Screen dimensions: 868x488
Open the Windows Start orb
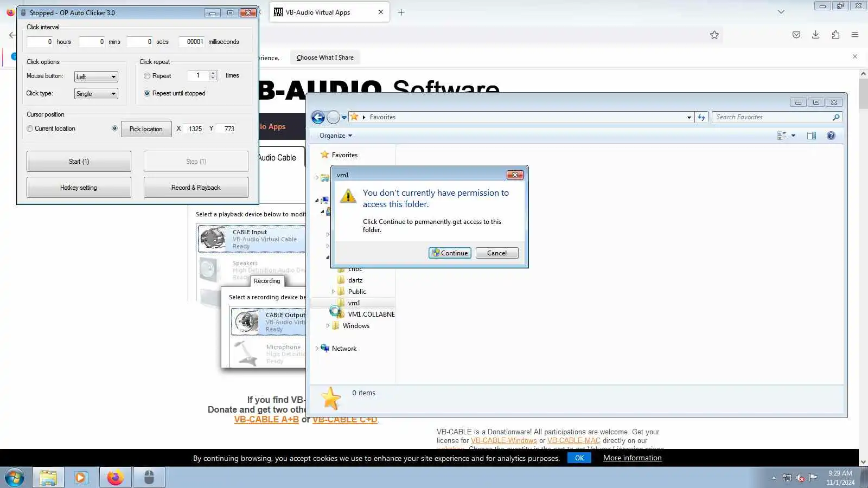click(x=15, y=478)
